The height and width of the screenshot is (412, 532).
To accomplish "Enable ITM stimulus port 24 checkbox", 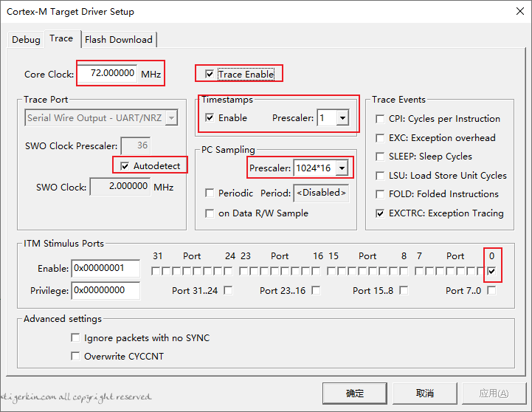I will [228, 271].
